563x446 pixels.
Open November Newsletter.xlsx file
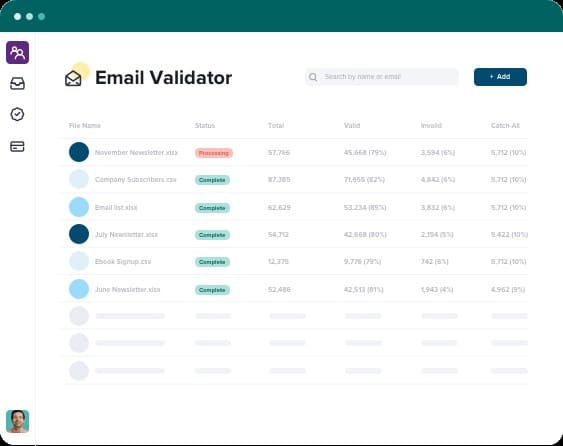click(x=136, y=153)
